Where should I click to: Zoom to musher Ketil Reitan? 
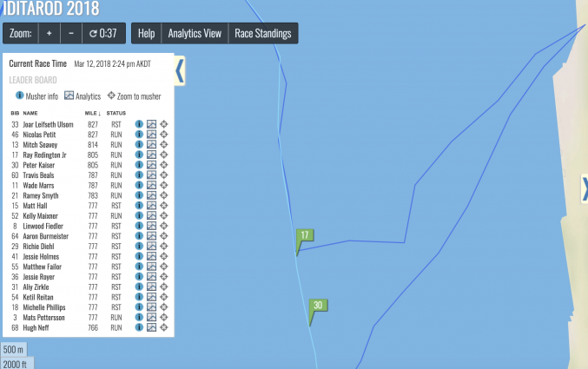tap(164, 297)
